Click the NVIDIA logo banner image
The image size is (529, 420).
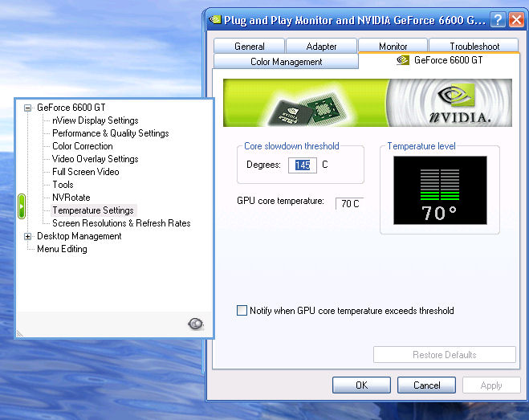(368, 103)
